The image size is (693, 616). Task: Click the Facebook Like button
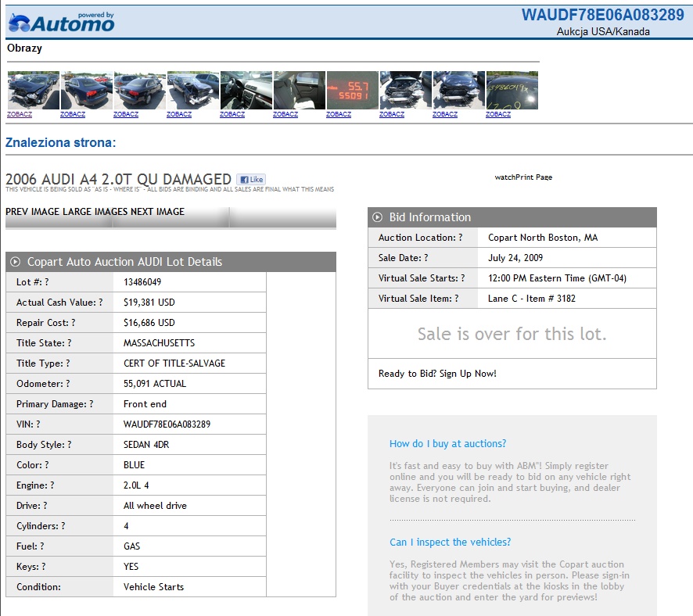pos(251,179)
